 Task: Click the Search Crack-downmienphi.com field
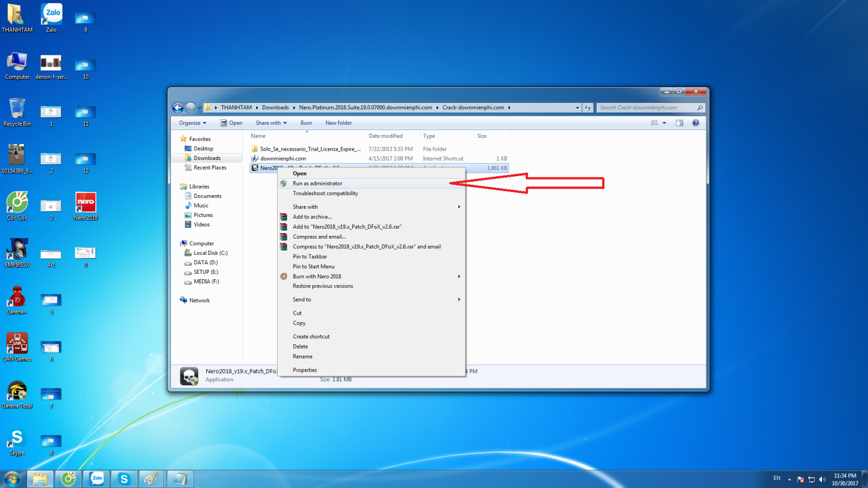(x=646, y=108)
